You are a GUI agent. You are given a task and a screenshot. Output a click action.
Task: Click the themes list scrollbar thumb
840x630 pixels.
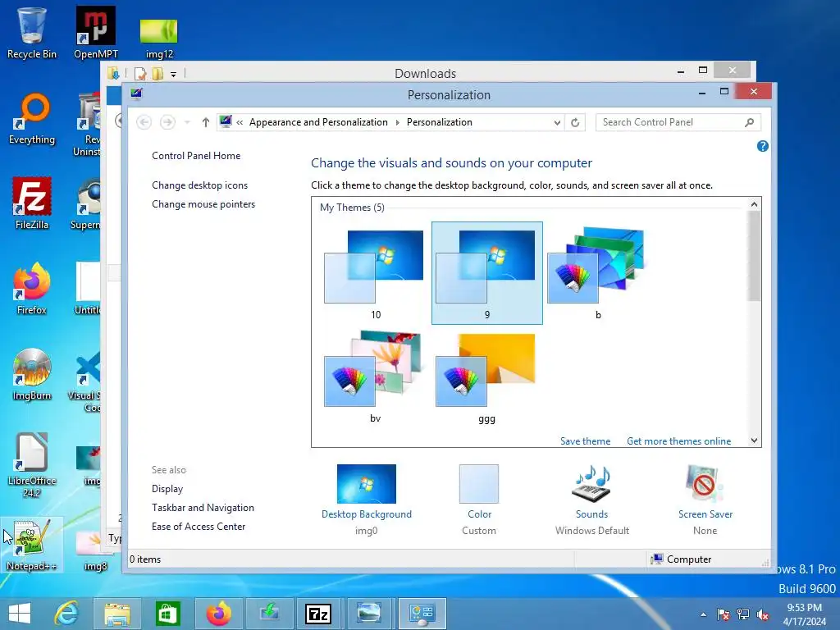coord(754,256)
